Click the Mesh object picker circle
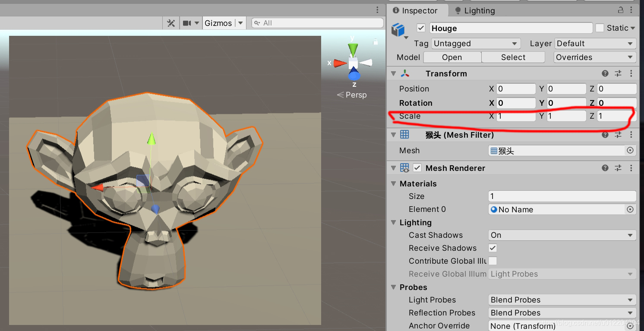Viewport: 644px width, 331px height. tap(630, 151)
